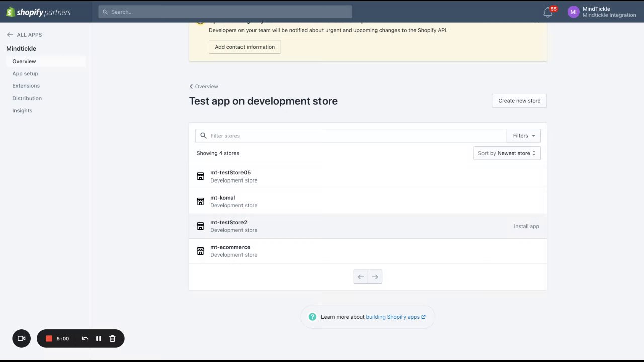Focus the Filter stores field

click(352, 136)
